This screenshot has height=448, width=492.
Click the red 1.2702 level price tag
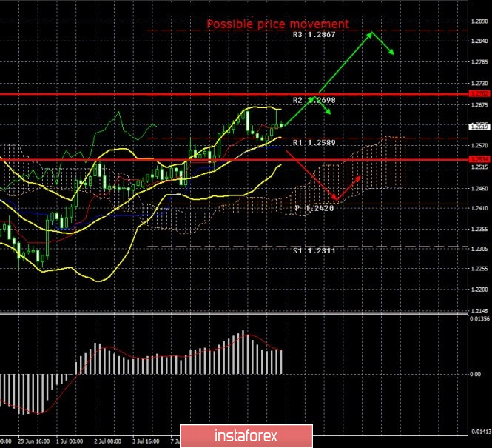tap(479, 93)
